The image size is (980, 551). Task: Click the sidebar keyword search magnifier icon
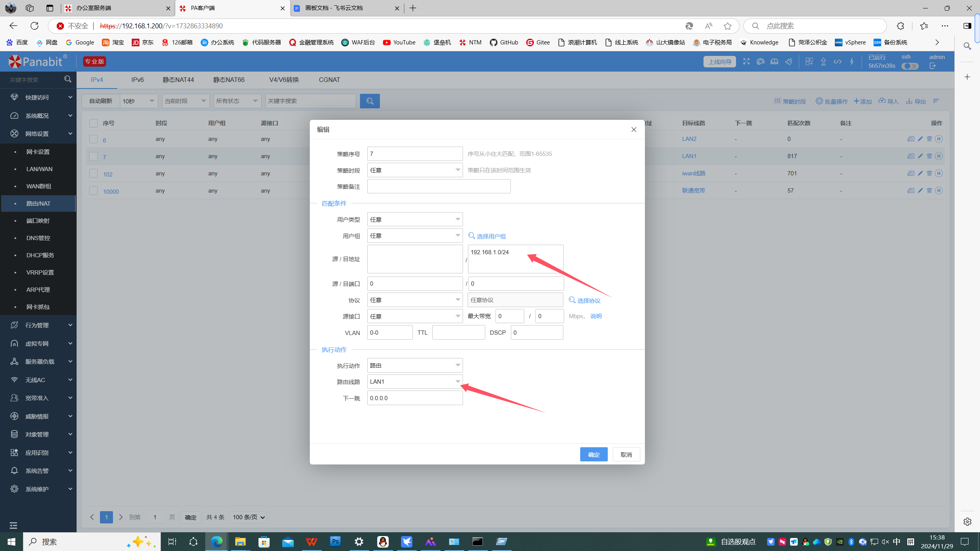pos(68,79)
